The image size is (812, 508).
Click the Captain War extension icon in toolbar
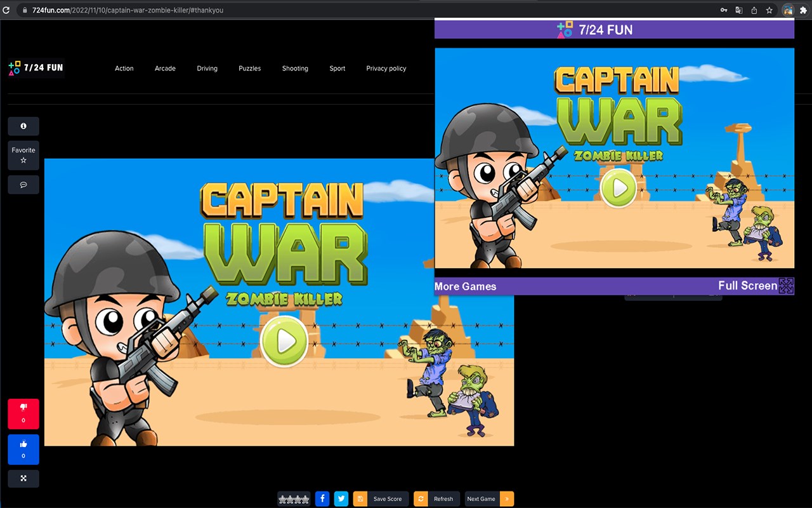[x=789, y=10]
